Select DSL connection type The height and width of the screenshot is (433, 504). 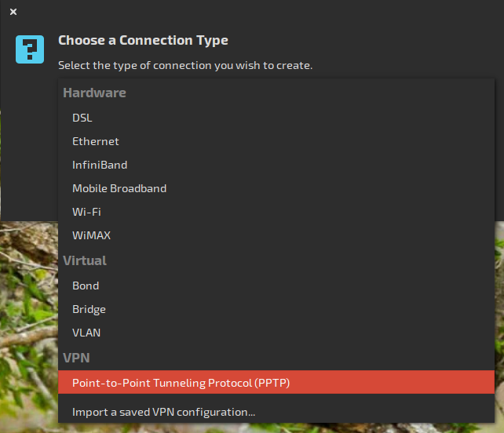(x=82, y=118)
